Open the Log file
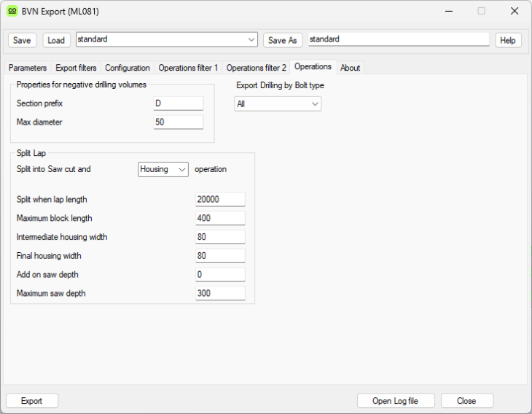The height and width of the screenshot is (414, 532). pos(396,401)
